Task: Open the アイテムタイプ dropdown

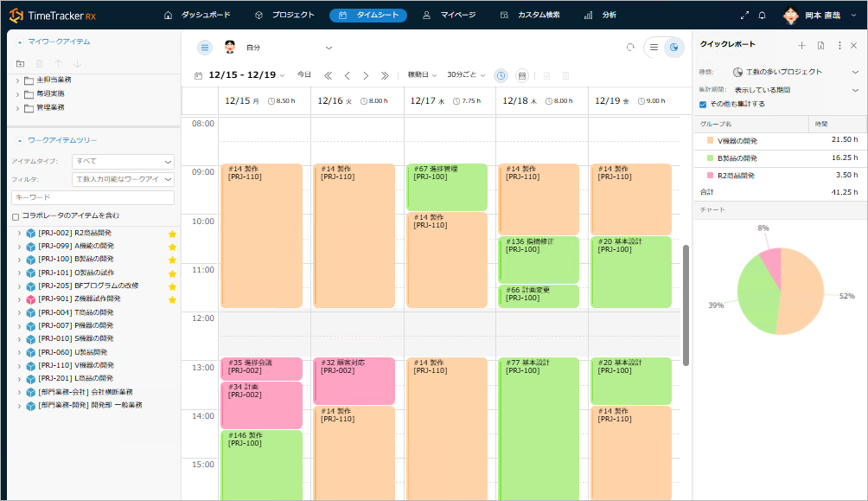Action: click(124, 161)
